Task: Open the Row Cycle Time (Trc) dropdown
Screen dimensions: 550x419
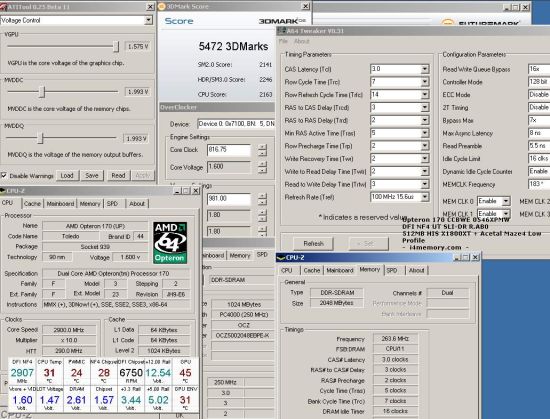Action: 425,82
